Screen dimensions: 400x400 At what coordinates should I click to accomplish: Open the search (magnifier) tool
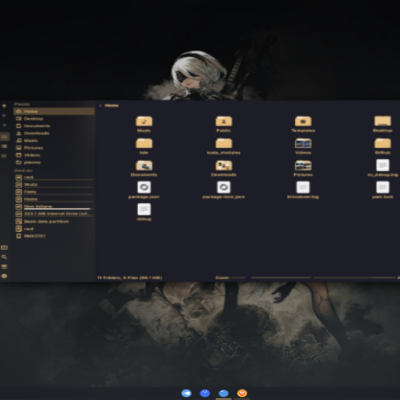pyautogui.click(x=4, y=257)
